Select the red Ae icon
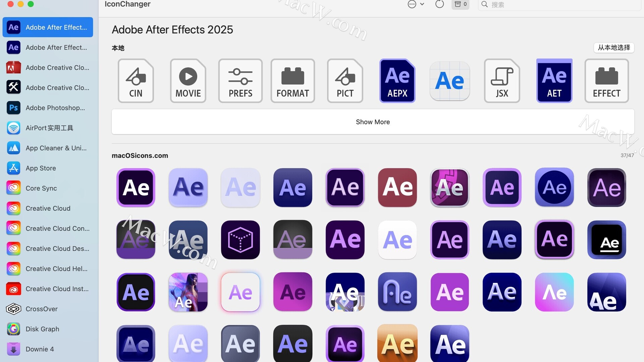Viewport: 644px width, 362px height. [397, 187]
